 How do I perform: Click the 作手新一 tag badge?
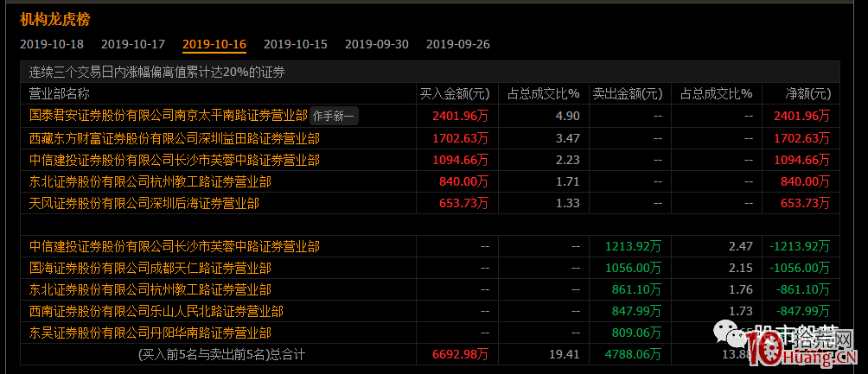click(x=334, y=117)
